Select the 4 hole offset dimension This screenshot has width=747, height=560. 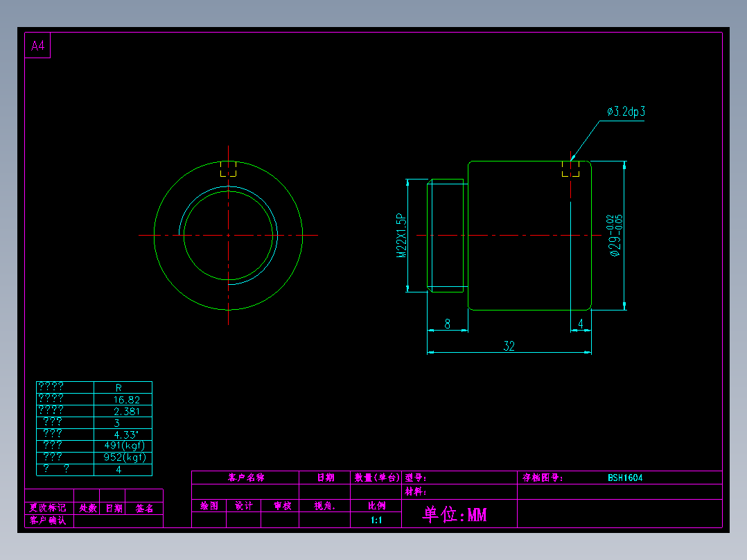pos(580,324)
